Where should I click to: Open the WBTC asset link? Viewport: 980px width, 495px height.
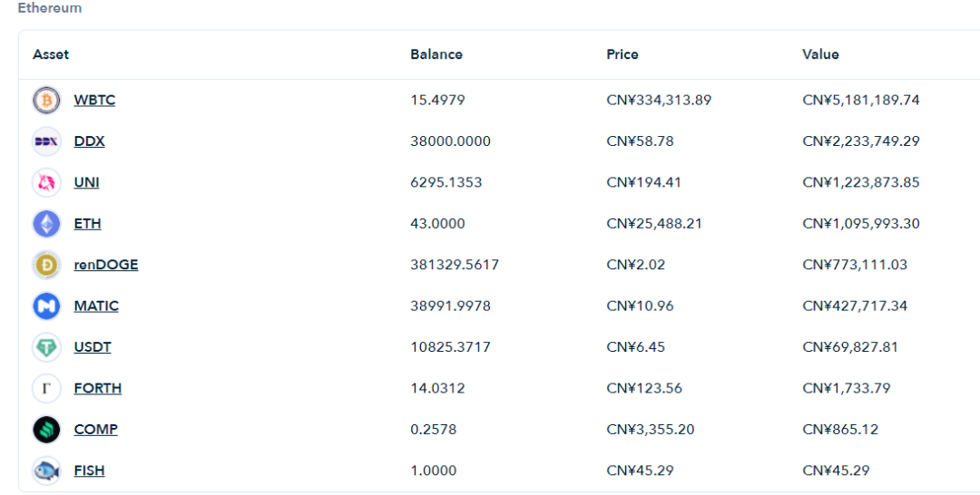coord(94,100)
